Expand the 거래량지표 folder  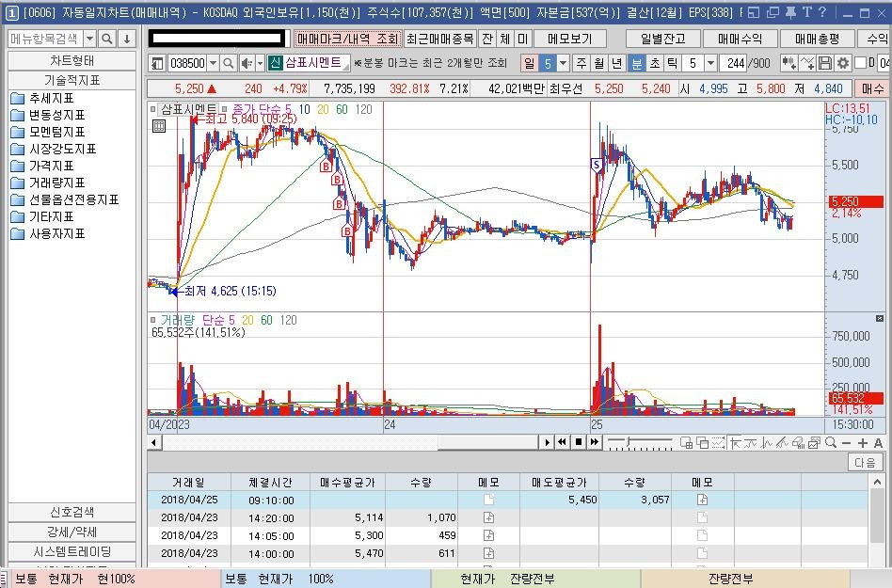tap(47, 183)
